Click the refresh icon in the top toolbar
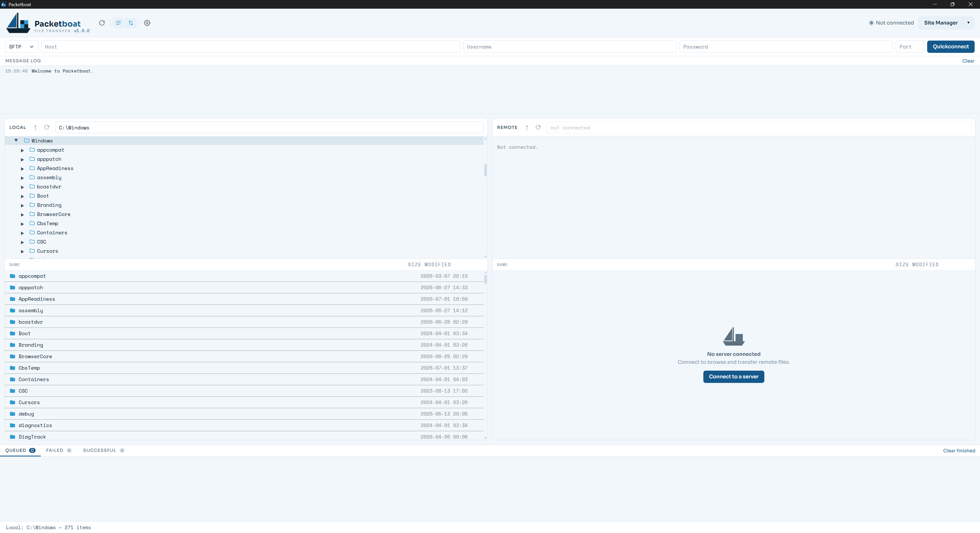This screenshot has height=533, width=980. click(102, 23)
